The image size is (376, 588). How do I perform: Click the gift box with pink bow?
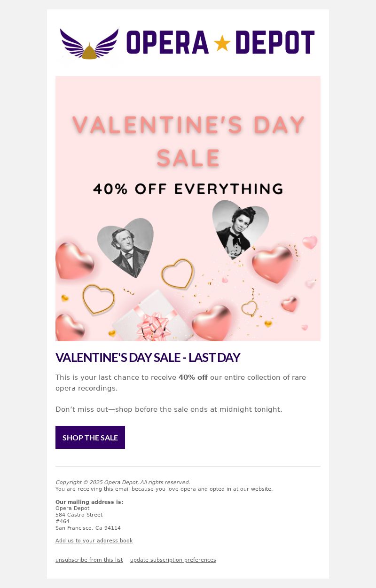(x=153, y=317)
